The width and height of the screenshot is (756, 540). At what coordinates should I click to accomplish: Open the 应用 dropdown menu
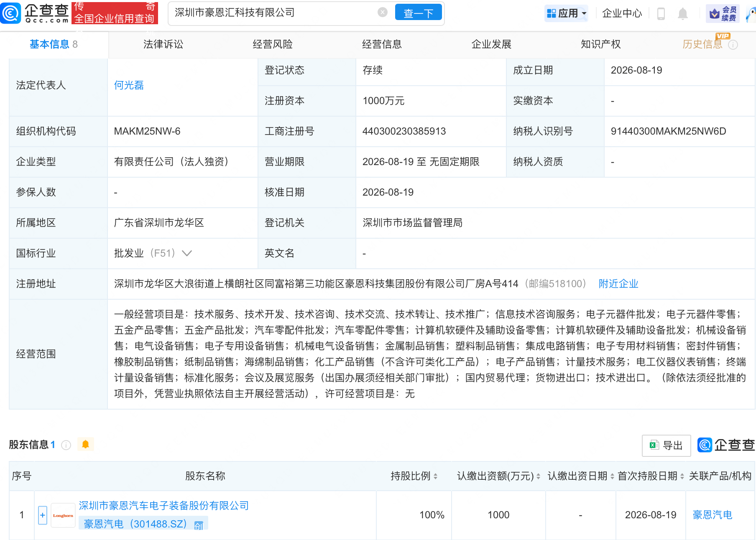(x=567, y=13)
